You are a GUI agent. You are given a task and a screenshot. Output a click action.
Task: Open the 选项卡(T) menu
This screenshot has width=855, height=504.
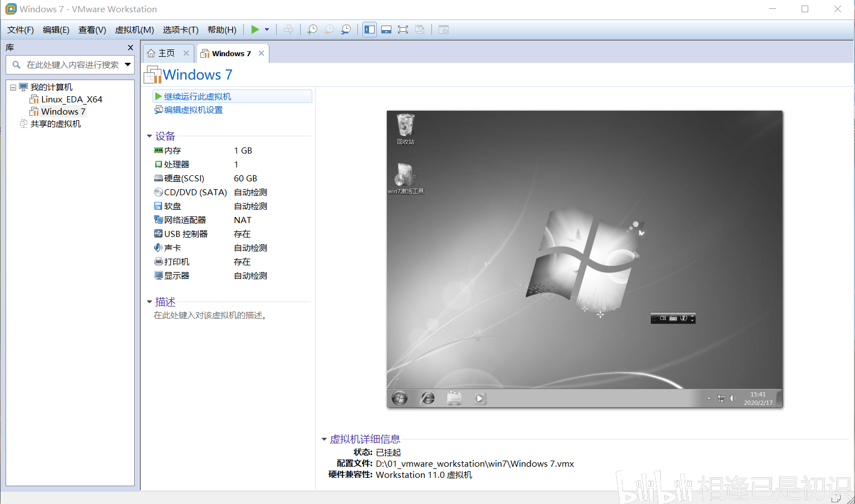pyautogui.click(x=181, y=30)
